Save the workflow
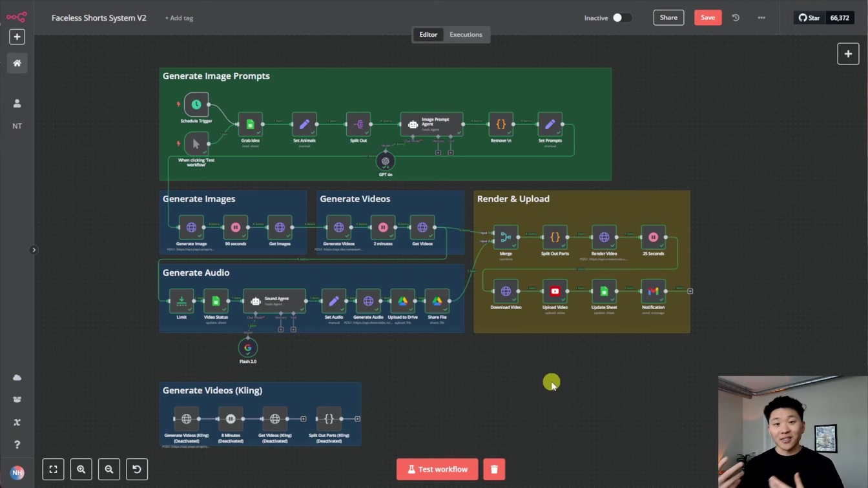Image resolution: width=868 pixels, height=488 pixels. coord(708,17)
